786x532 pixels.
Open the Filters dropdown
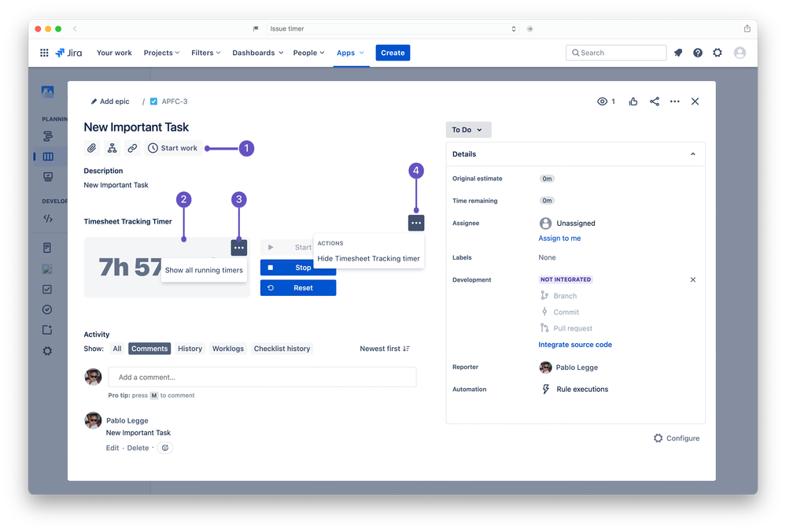click(x=205, y=53)
